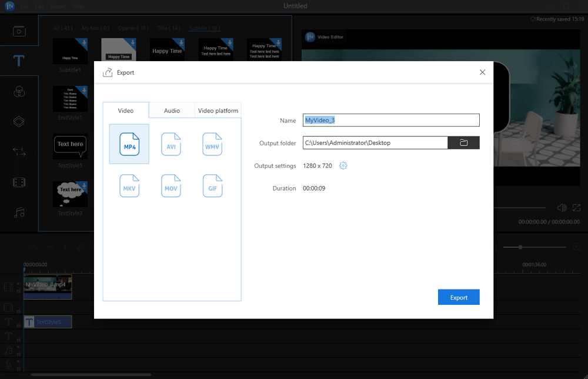
Task: Choose the AVI format icon
Action: (171, 144)
